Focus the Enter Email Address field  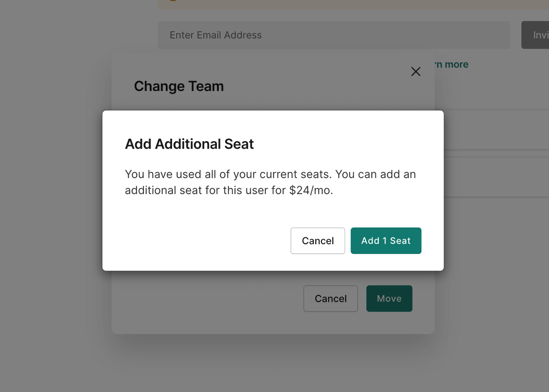[x=333, y=35]
